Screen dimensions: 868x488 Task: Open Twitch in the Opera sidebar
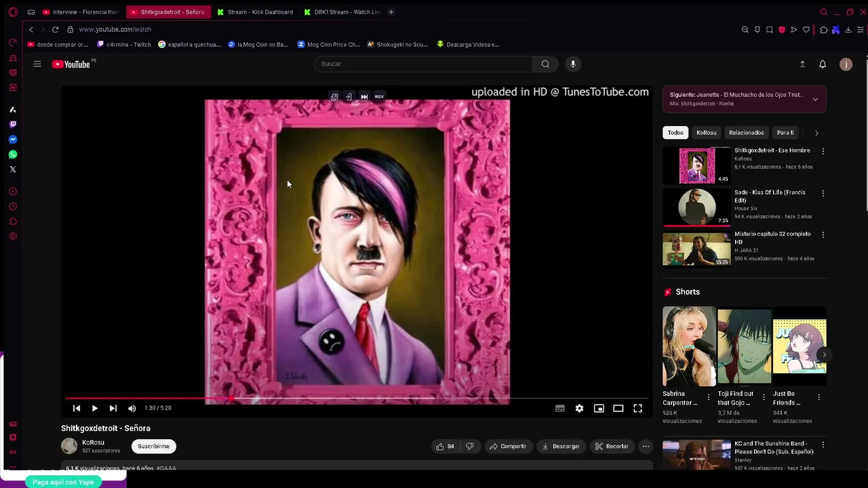(13, 125)
